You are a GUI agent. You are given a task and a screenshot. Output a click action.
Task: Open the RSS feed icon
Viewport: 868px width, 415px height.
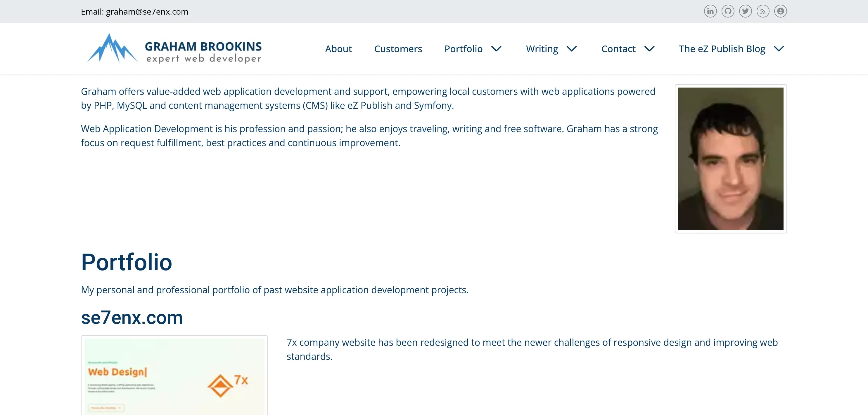click(763, 11)
